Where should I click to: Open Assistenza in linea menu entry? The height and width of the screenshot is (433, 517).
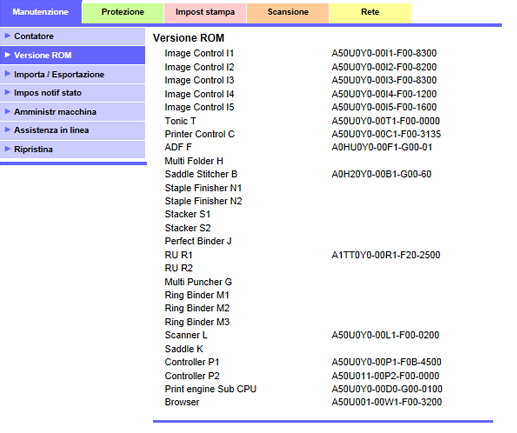click(x=72, y=130)
